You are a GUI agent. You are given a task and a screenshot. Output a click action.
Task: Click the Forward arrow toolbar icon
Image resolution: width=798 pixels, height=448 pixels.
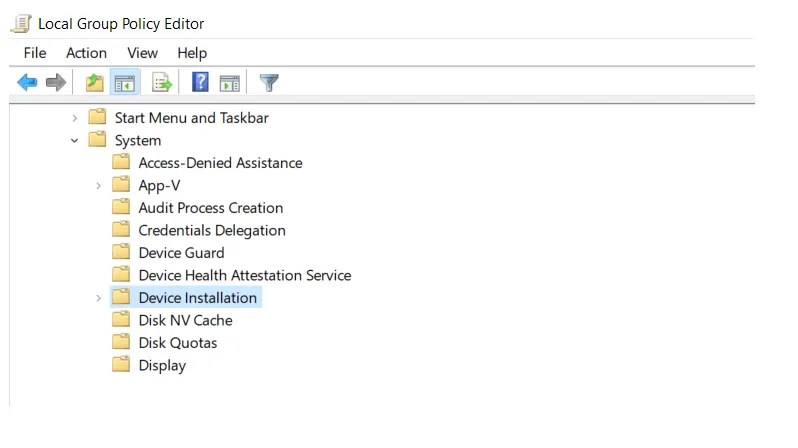[x=55, y=82]
